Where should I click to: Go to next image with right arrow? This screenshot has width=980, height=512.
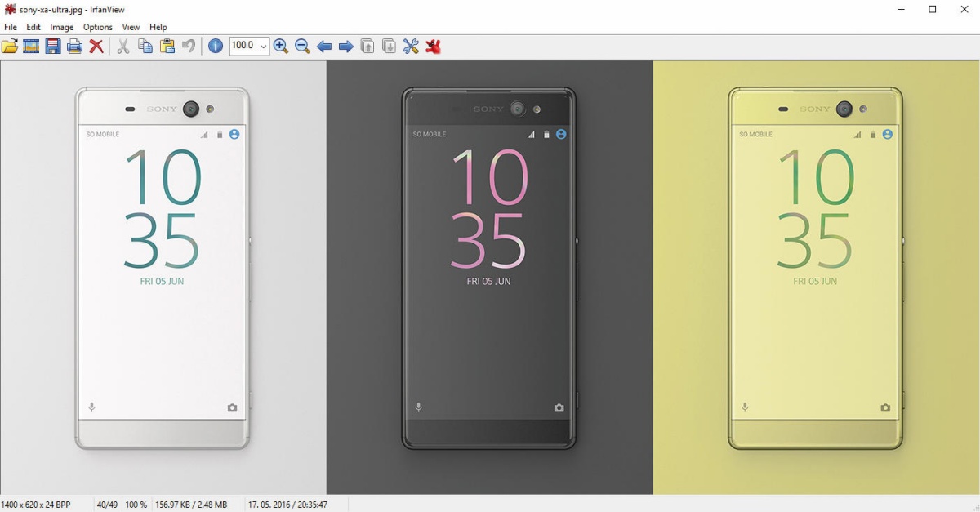(346, 47)
